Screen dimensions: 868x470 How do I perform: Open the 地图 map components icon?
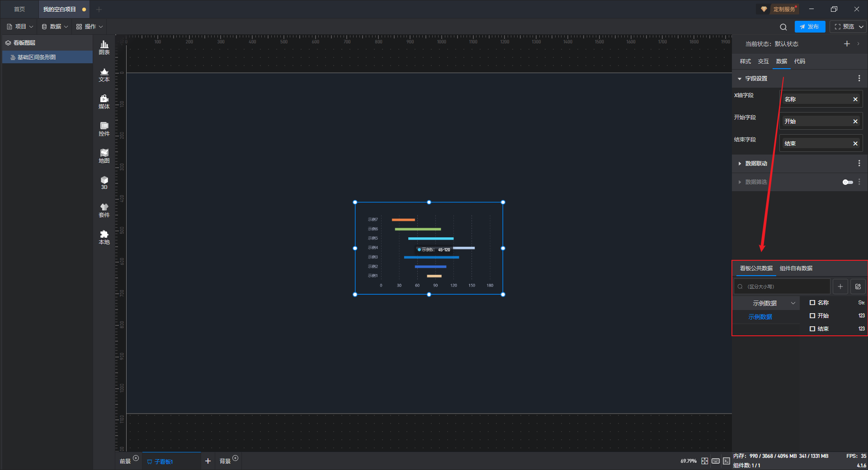(104, 156)
